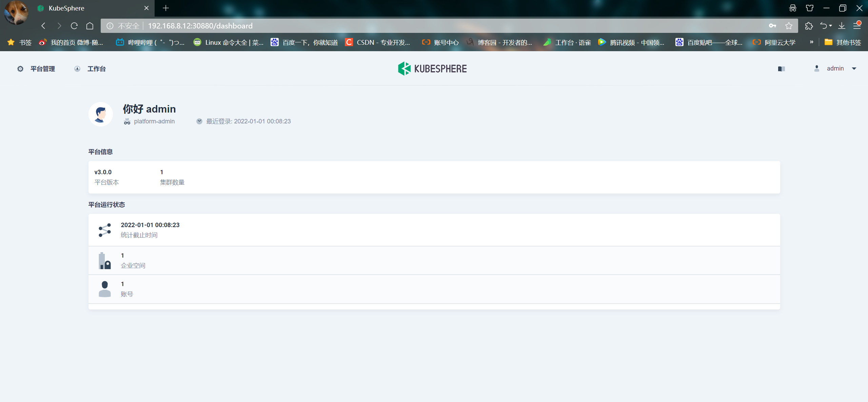Click the 你好 admin greeting heading

149,109
